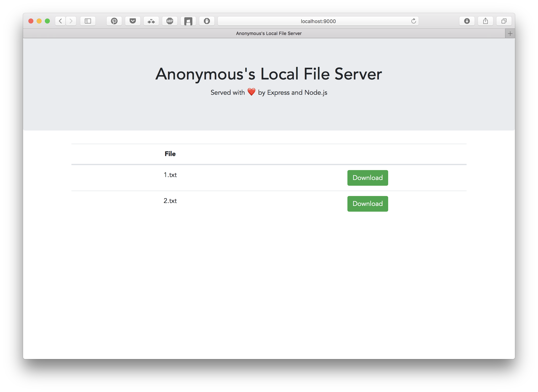
Task: Show all tabs overview icon
Action: (504, 21)
